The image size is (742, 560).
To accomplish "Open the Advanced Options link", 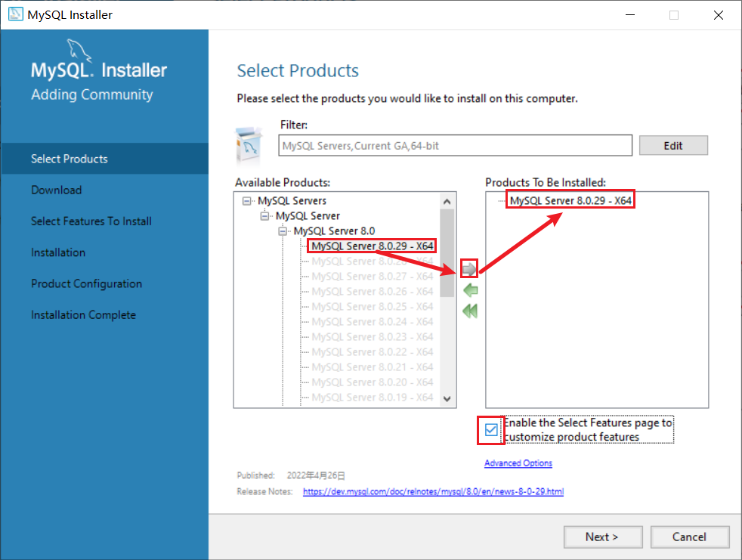I will coord(518,463).
